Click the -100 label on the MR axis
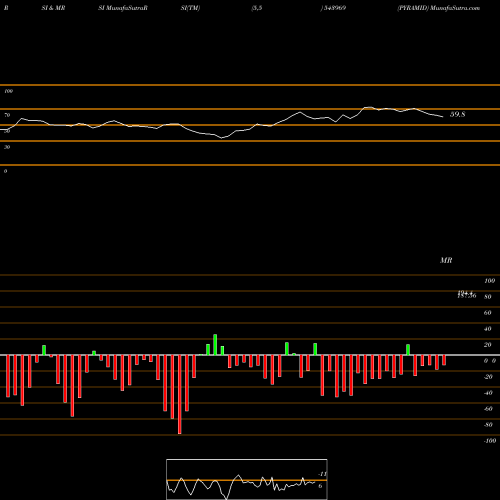This screenshot has width=500, height=500. [490, 441]
